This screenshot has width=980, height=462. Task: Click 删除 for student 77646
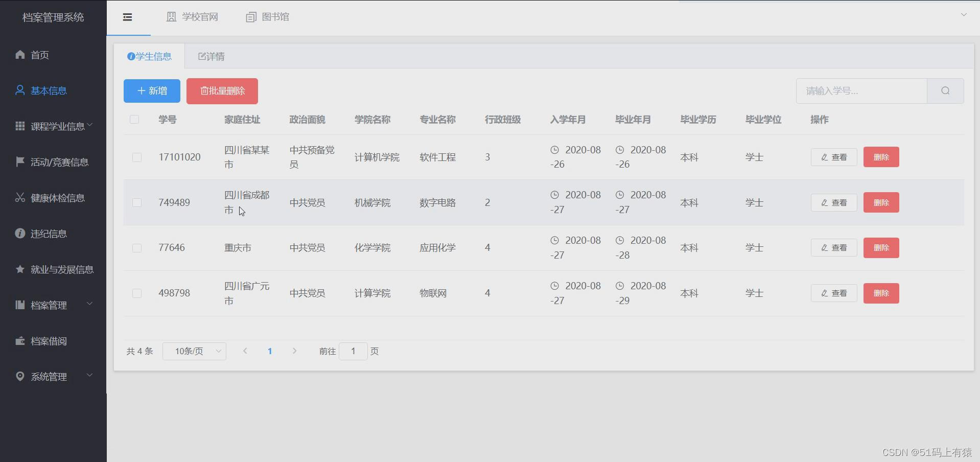tap(881, 247)
